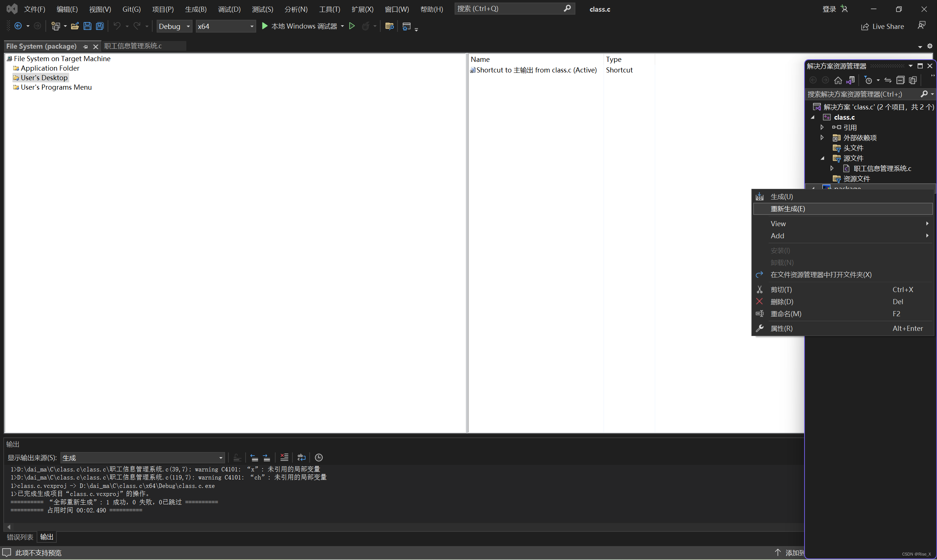Switch to the 错误列表 tab
937x560 pixels.
point(20,537)
